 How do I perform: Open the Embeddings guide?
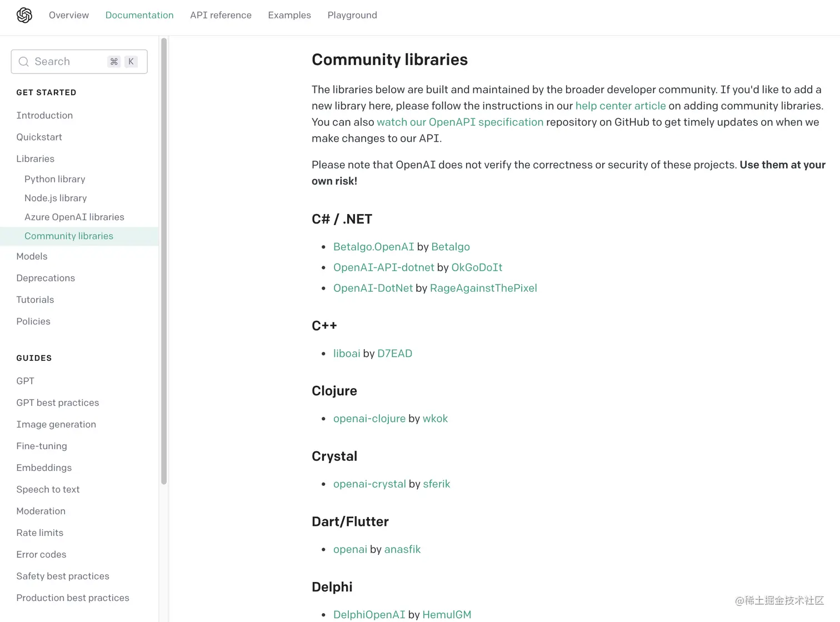coord(44,467)
